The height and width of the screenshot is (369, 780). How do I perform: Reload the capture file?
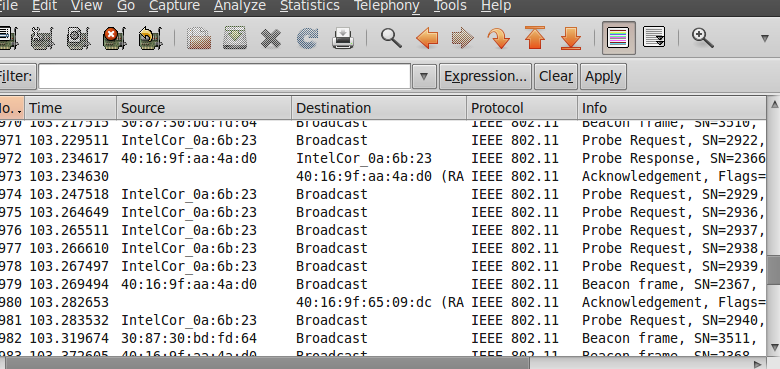click(x=307, y=38)
